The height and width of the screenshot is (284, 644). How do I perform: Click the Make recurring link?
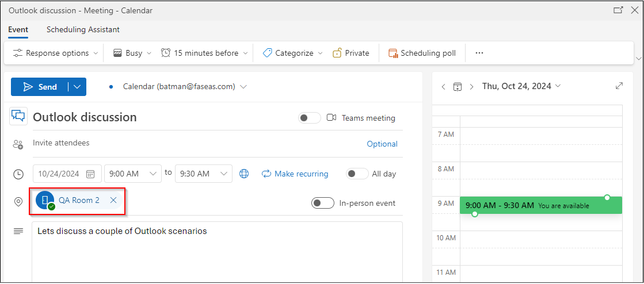295,174
